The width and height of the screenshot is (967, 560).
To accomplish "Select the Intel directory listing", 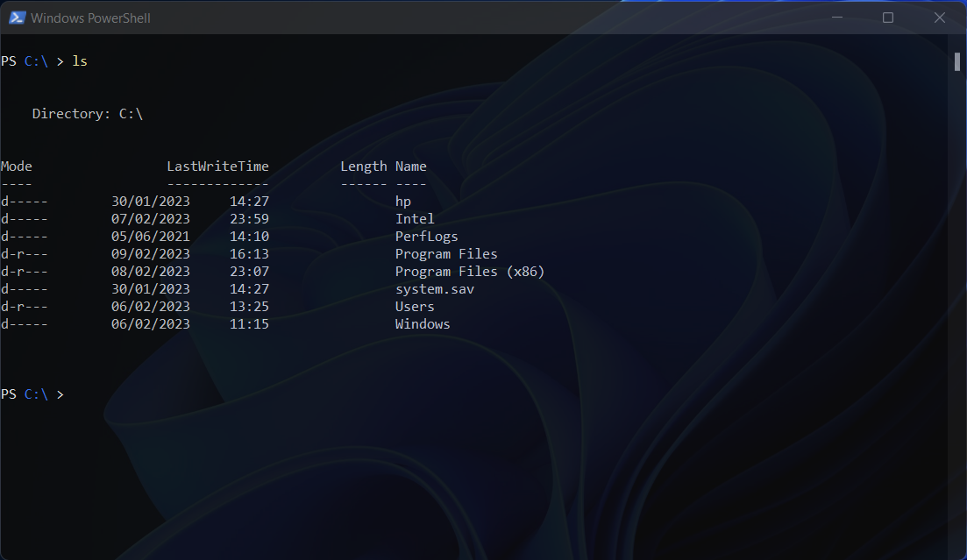I will (414, 218).
